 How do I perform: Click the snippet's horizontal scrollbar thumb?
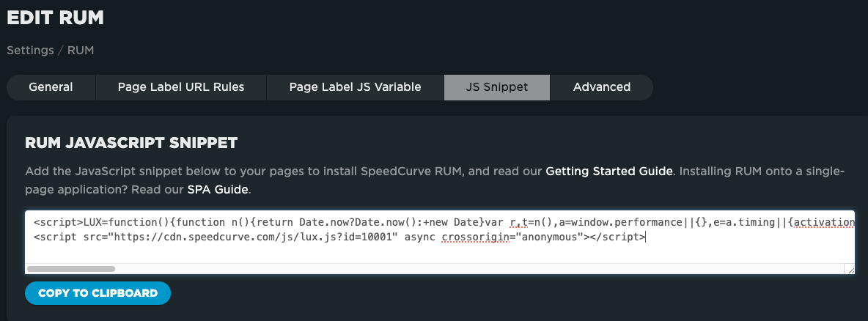(71, 269)
